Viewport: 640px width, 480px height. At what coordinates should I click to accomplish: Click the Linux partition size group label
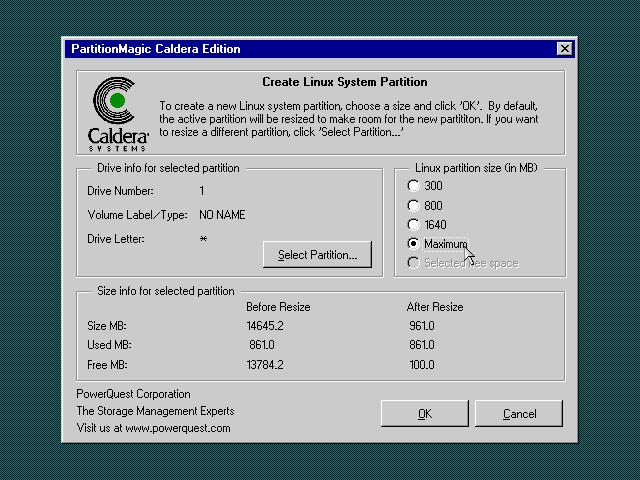[476, 168]
